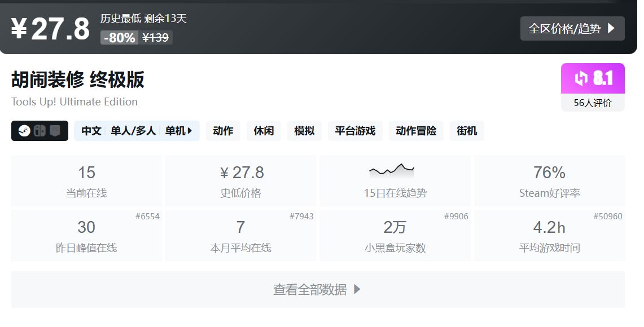The image size is (644, 327).
Task: Click the 8.1 rating score badge
Action: (593, 78)
